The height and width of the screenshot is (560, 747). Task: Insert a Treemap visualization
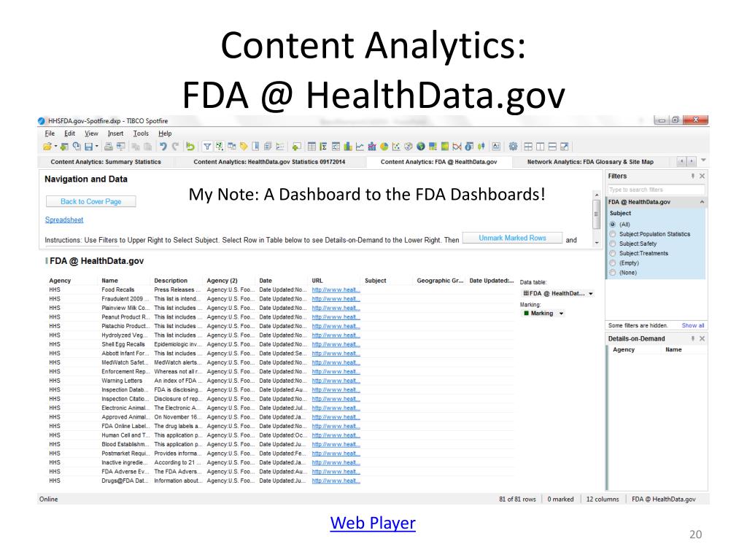(x=433, y=147)
